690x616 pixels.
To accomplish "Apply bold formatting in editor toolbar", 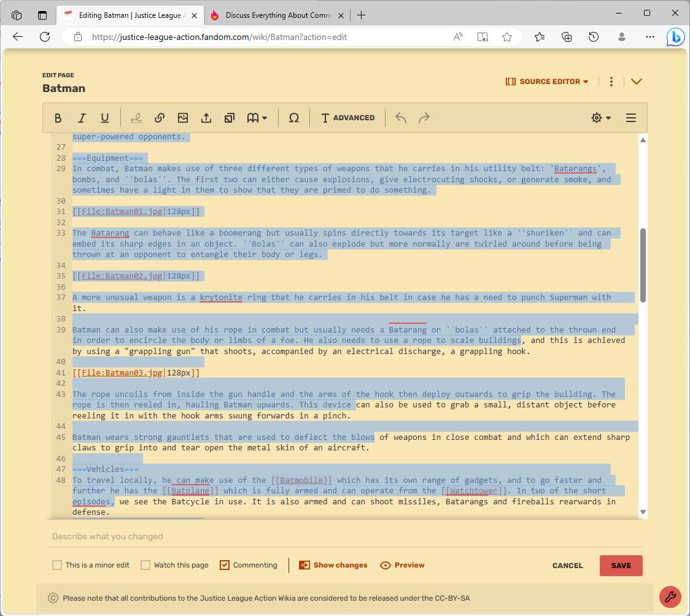I will pyautogui.click(x=58, y=118).
